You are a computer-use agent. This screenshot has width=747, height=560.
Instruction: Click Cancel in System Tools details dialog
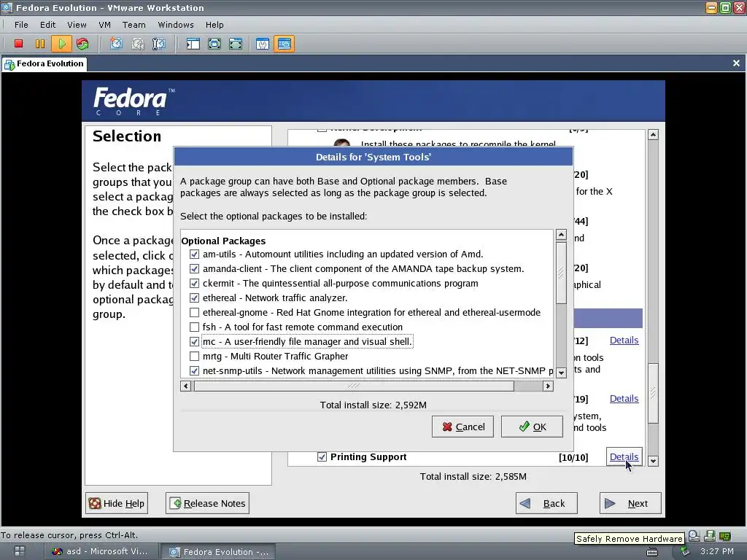click(462, 427)
